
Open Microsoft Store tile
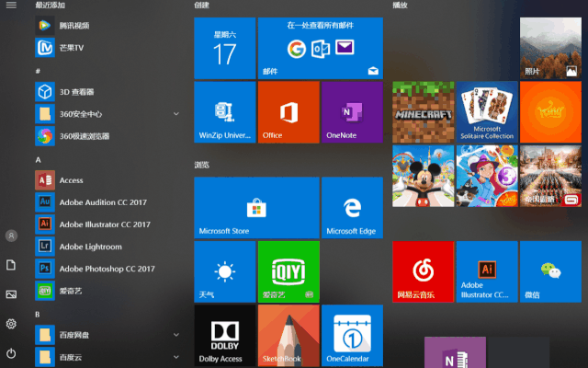point(256,208)
